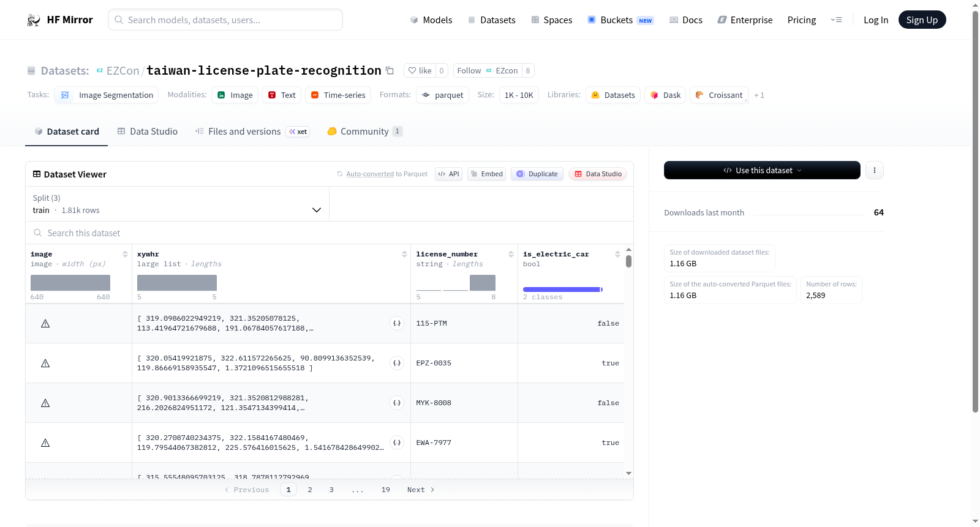Expand the more navigation menu icon

[x=836, y=20]
